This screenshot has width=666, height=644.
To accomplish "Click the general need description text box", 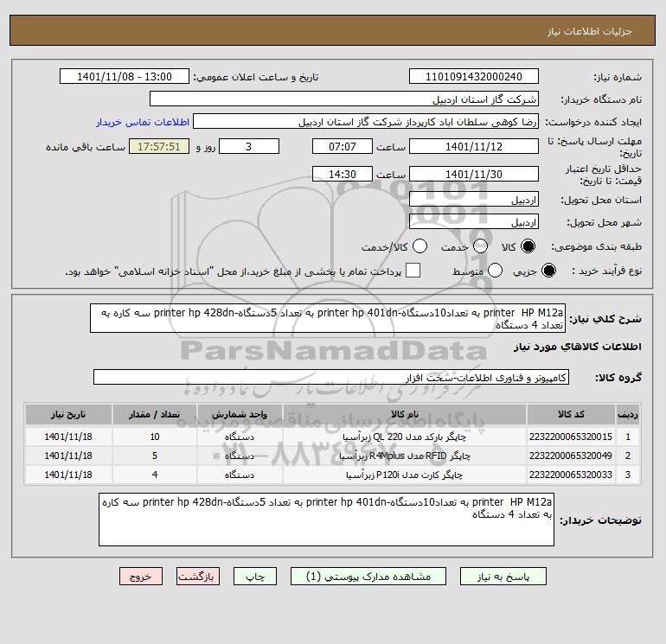I will 328,318.
